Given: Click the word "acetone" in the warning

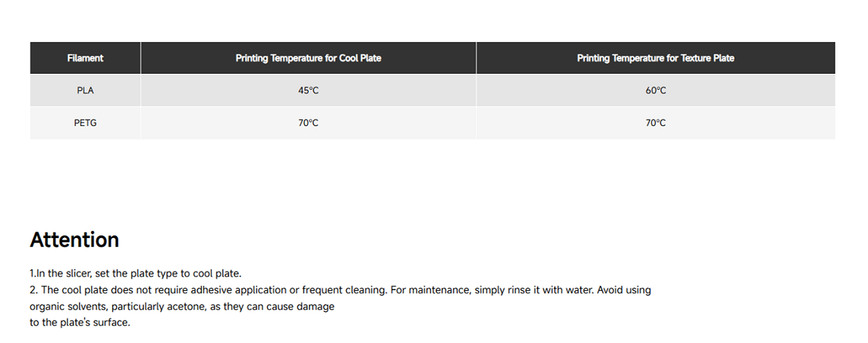Looking at the screenshot, I should (187, 306).
